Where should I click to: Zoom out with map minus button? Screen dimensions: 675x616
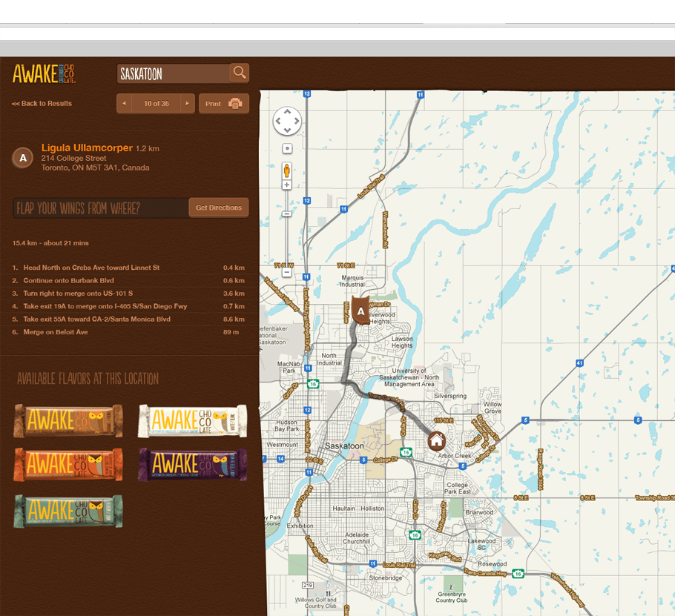tap(287, 272)
